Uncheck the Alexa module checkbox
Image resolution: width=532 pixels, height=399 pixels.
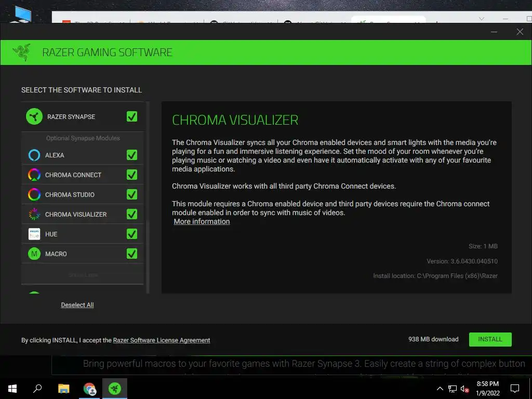coord(132,155)
